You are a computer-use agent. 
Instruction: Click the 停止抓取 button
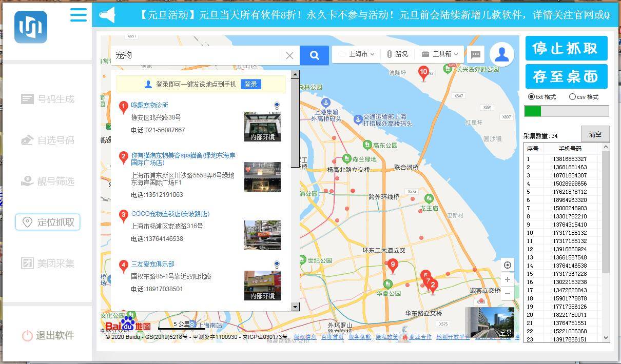[566, 48]
